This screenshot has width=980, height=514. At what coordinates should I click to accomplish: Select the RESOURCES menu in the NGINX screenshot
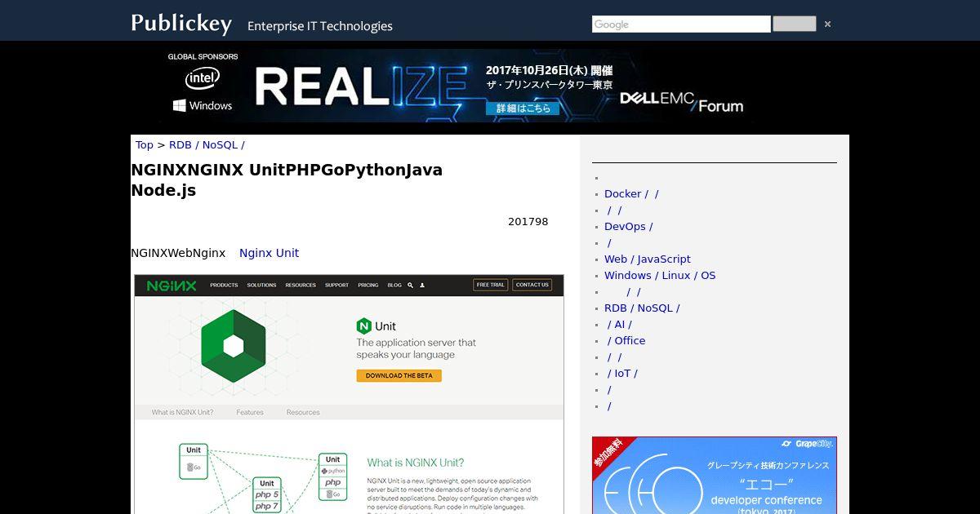click(301, 286)
